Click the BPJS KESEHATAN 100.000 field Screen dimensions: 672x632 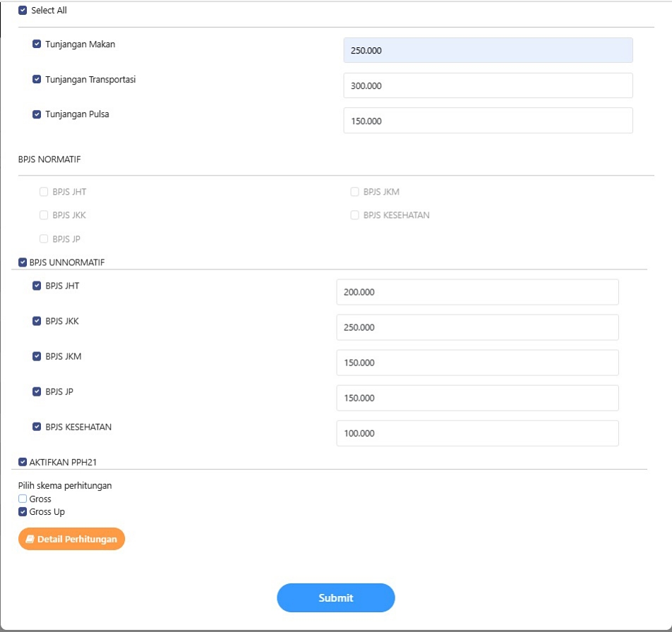(x=477, y=433)
